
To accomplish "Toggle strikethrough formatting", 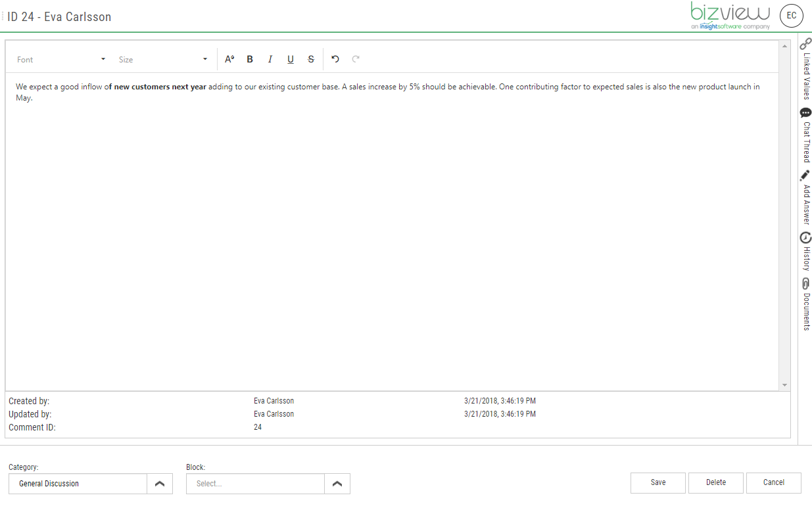I will pos(310,59).
